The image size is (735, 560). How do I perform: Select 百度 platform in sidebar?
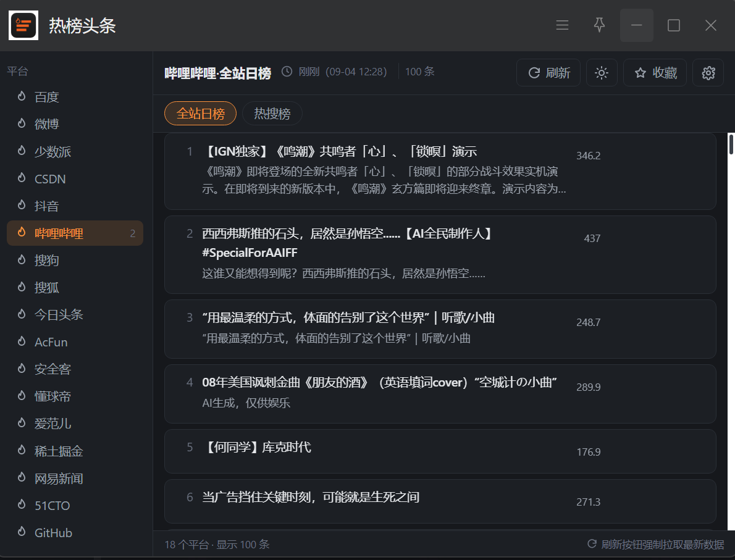click(75, 97)
